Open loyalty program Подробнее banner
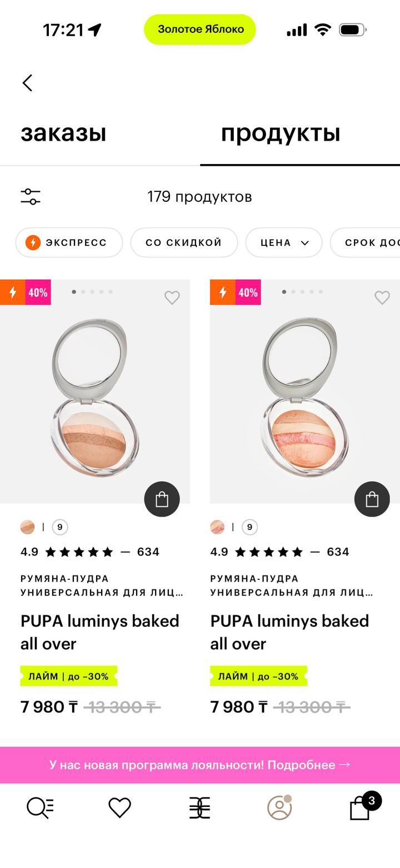The height and width of the screenshot is (868, 400). [x=200, y=765]
